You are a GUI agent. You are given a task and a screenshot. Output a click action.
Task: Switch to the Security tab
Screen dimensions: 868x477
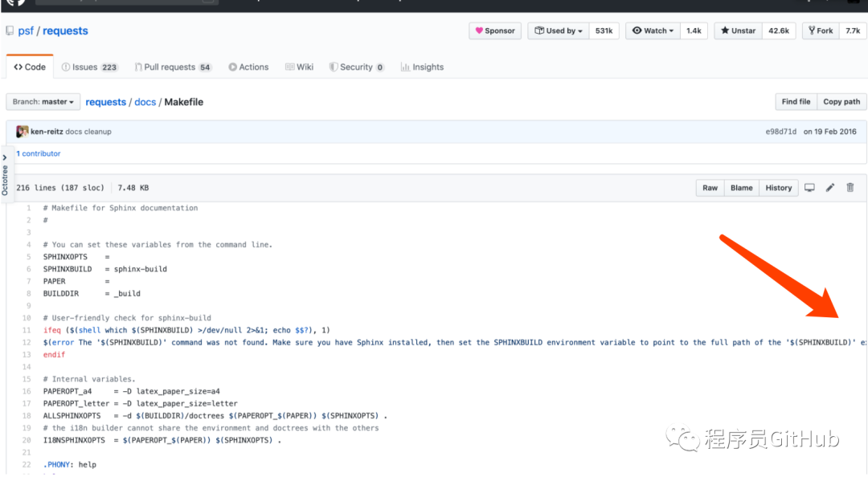pyautogui.click(x=357, y=67)
